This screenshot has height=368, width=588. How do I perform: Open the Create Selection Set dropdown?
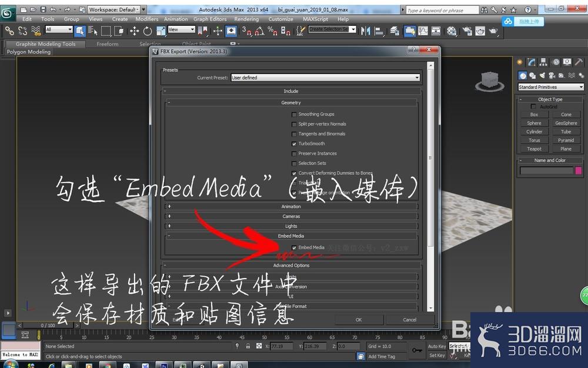point(332,29)
